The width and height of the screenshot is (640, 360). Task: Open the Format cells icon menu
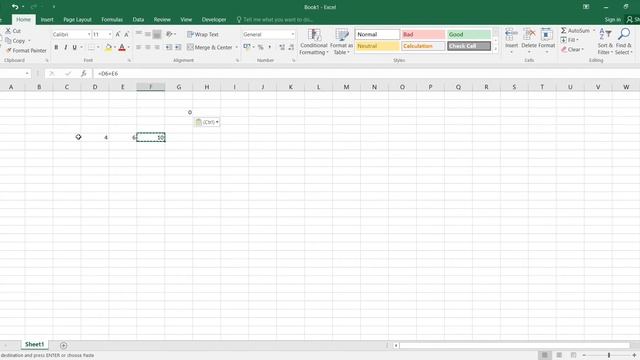click(547, 35)
